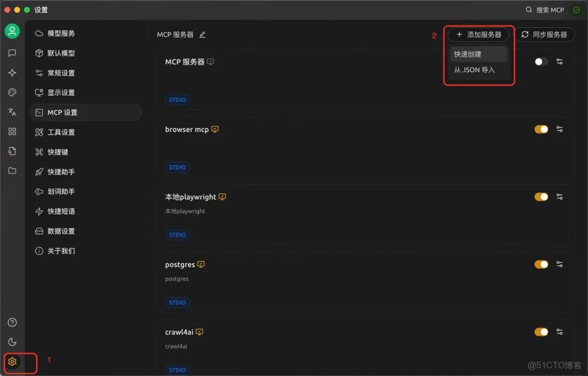Open settings for the postgres server
The image size is (588, 376).
[560, 264]
